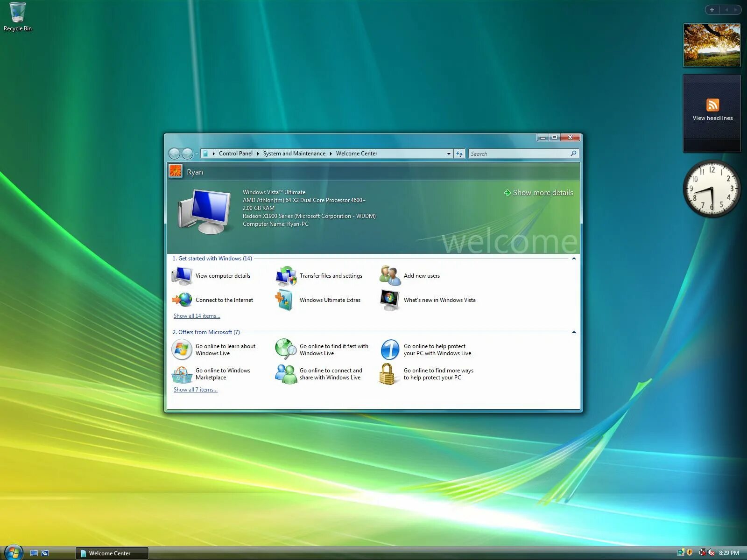This screenshot has height=560, width=747.
Task: Click the muted volume tray icon
Action: tap(711, 553)
